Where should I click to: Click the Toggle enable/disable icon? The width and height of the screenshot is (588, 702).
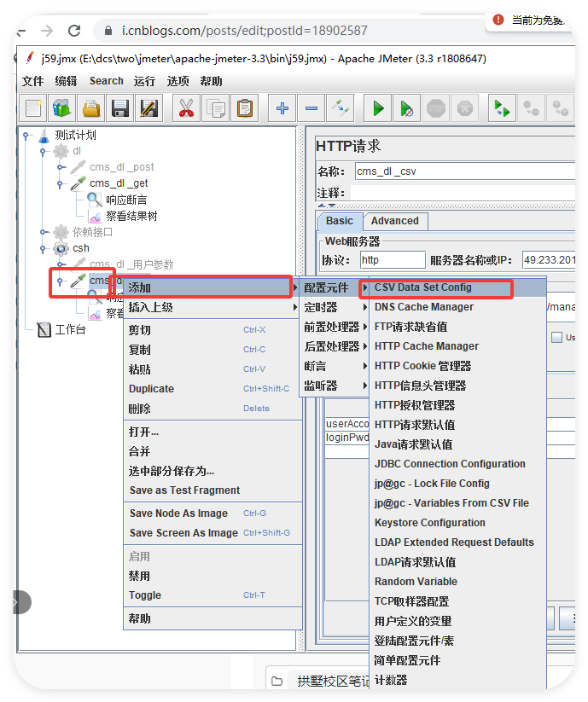pyautogui.click(x=341, y=108)
